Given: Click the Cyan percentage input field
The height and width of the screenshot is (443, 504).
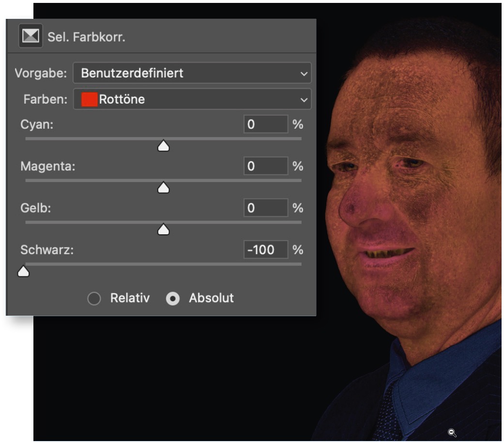Looking at the screenshot, I should click(x=265, y=124).
